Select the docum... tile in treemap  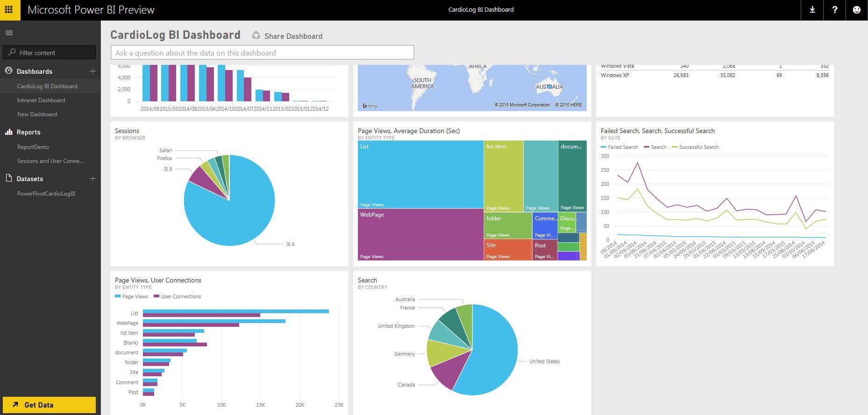coord(572,176)
